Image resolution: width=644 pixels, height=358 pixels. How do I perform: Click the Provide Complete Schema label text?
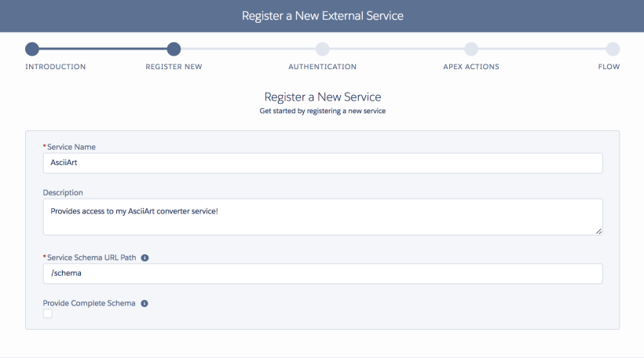89,303
